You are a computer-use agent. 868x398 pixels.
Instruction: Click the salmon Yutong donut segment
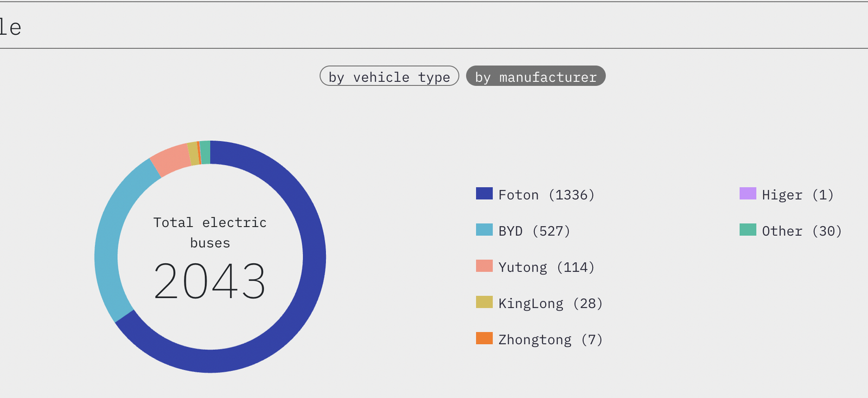(172, 159)
